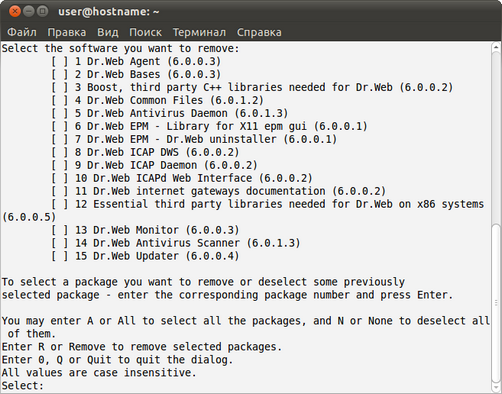
Task: Open the Поиск menu
Action: click(145, 32)
